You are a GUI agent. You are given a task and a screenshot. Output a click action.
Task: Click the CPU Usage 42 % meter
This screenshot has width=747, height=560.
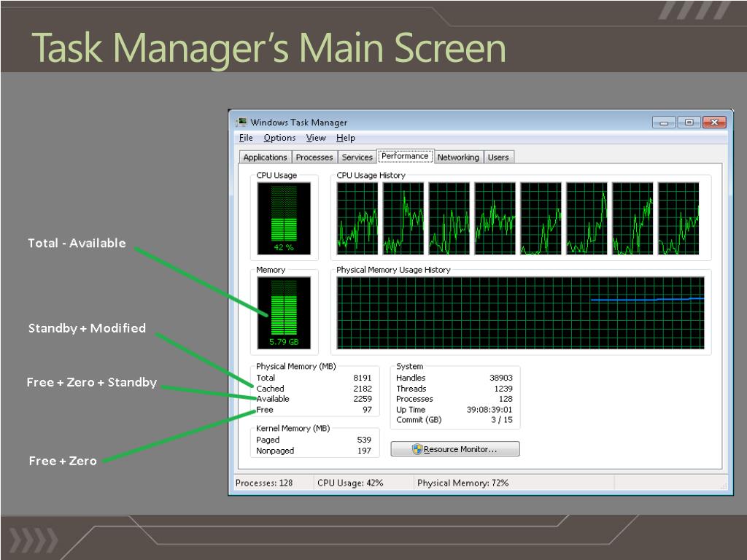pos(284,219)
